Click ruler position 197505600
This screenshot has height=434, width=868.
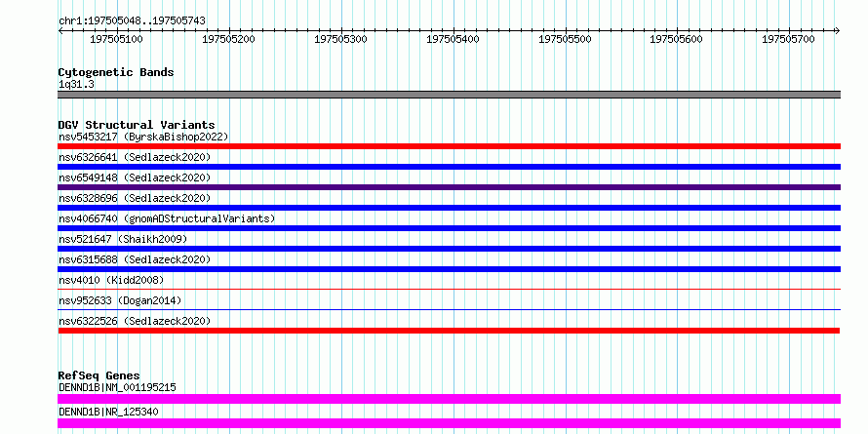click(x=676, y=39)
